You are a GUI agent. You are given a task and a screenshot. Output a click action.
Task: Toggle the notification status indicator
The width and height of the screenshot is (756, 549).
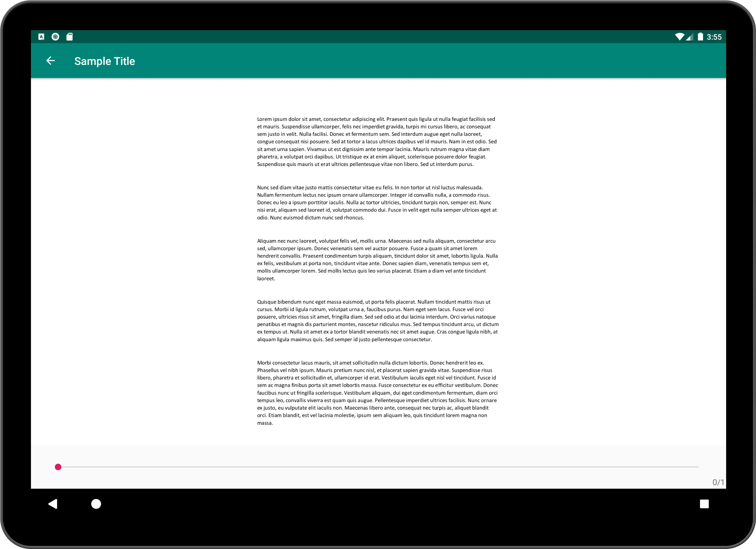[x=57, y=36]
